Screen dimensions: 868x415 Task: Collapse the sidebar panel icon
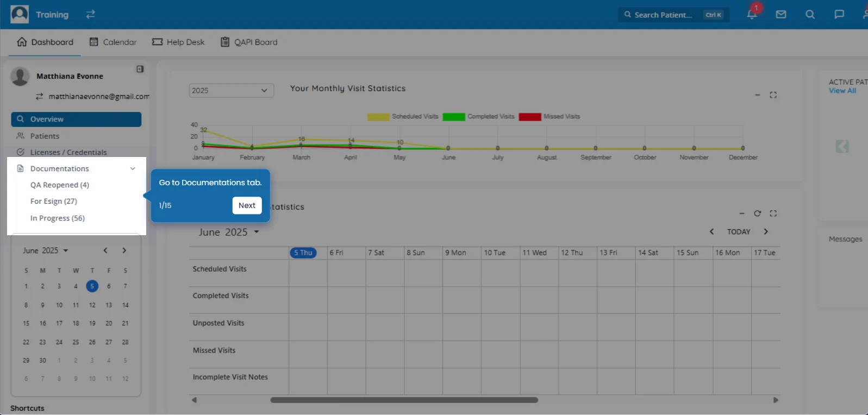tap(140, 69)
